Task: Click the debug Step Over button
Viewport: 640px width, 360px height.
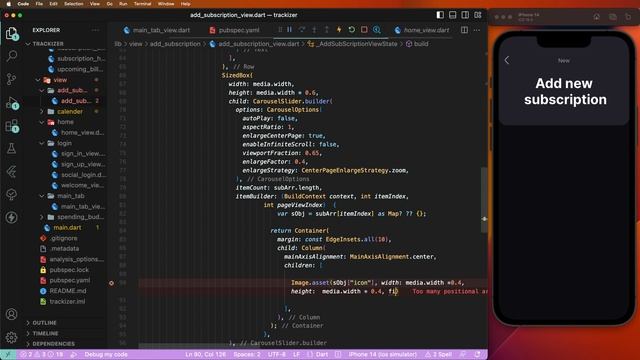Action: pos(302,30)
